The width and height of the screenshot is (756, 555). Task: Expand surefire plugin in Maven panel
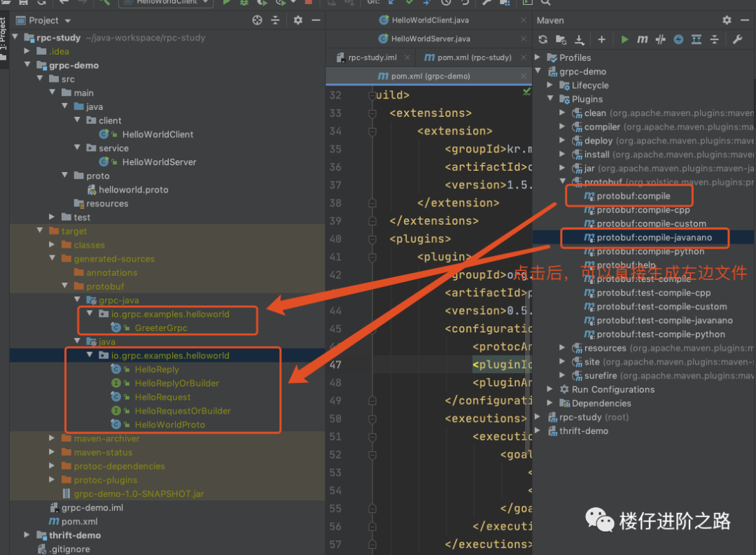(563, 375)
